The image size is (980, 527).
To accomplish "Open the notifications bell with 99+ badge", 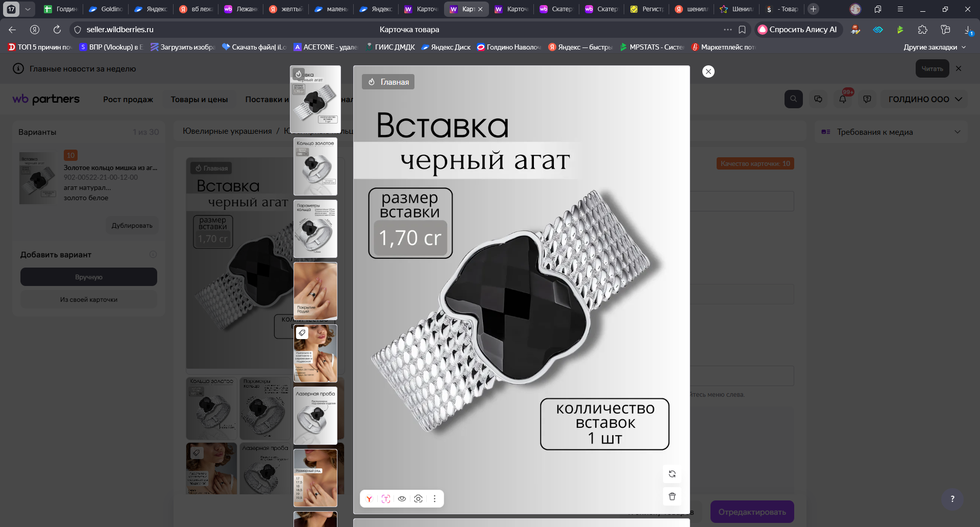I will pyautogui.click(x=843, y=99).
